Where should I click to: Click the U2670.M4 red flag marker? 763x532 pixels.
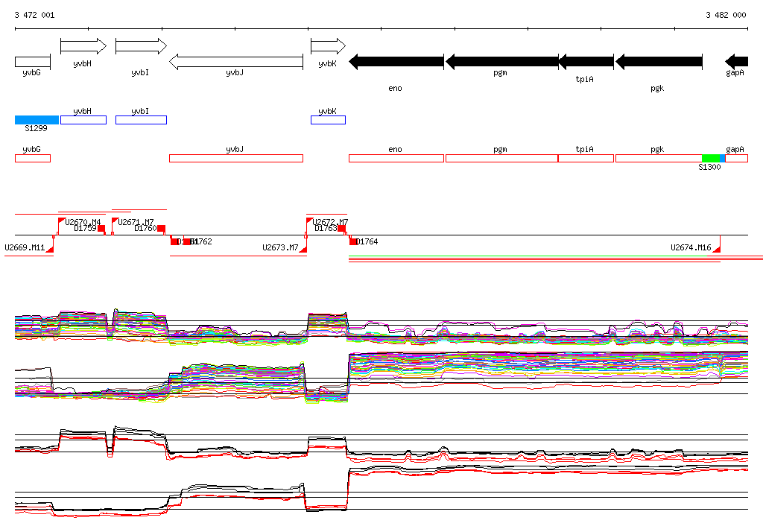[62, 221]
